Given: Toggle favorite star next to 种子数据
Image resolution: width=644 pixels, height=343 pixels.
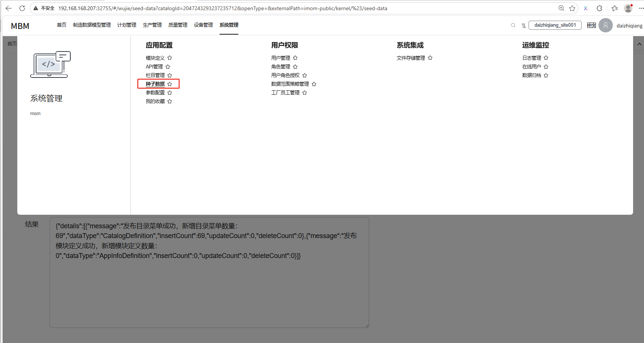Looking at the screenshot, I should [170, 84].
